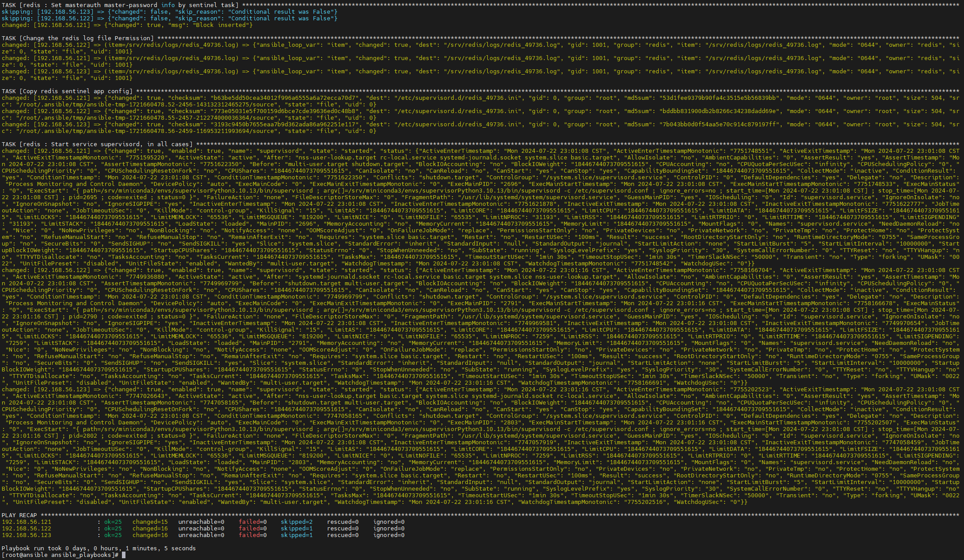Click 'changed: [192.168.56.123]' in supervisord task
The height and width of the screenshot is (560, 964).
click(46, 390)
